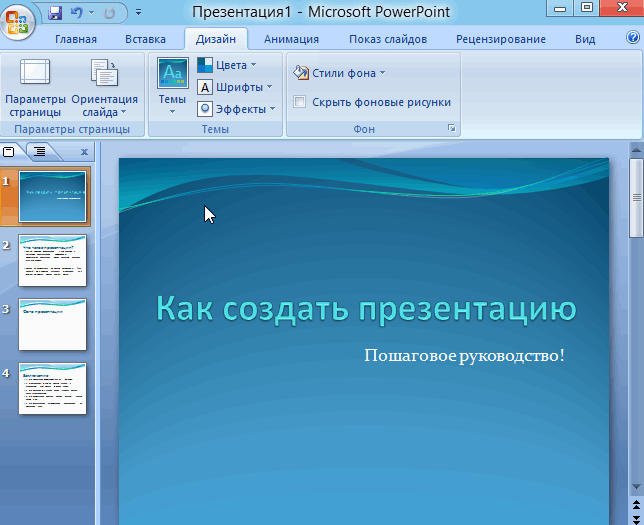Expand the Шрифты theme fonts dropdown
644x525 pixels.
click(x=234, y=87)
